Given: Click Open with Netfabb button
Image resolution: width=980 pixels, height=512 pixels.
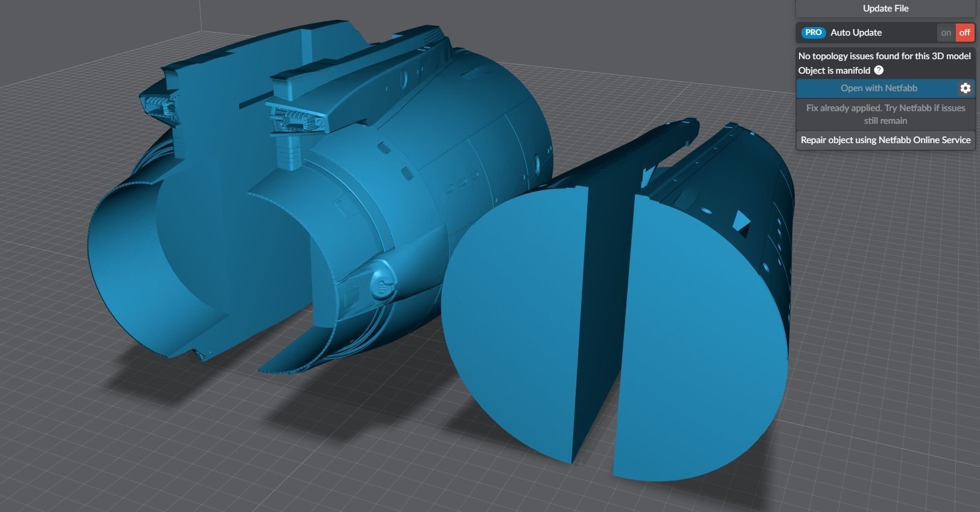Looking at the screenshot, I should 879,88.
